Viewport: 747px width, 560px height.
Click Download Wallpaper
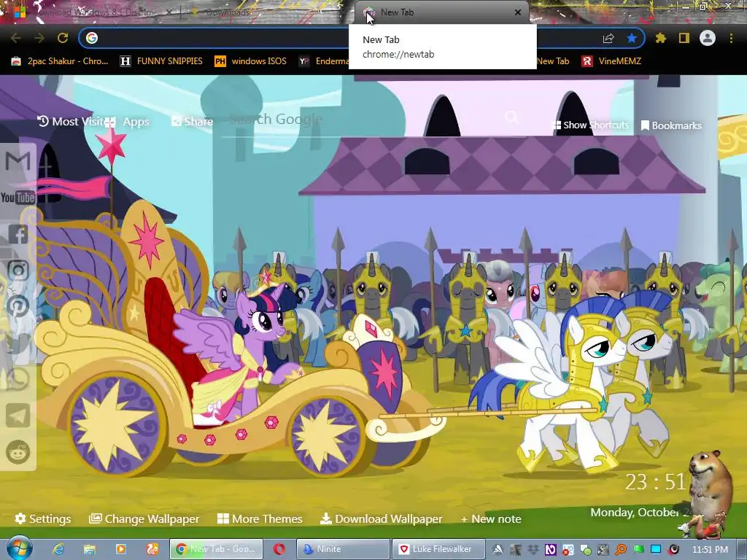point(381,518)
